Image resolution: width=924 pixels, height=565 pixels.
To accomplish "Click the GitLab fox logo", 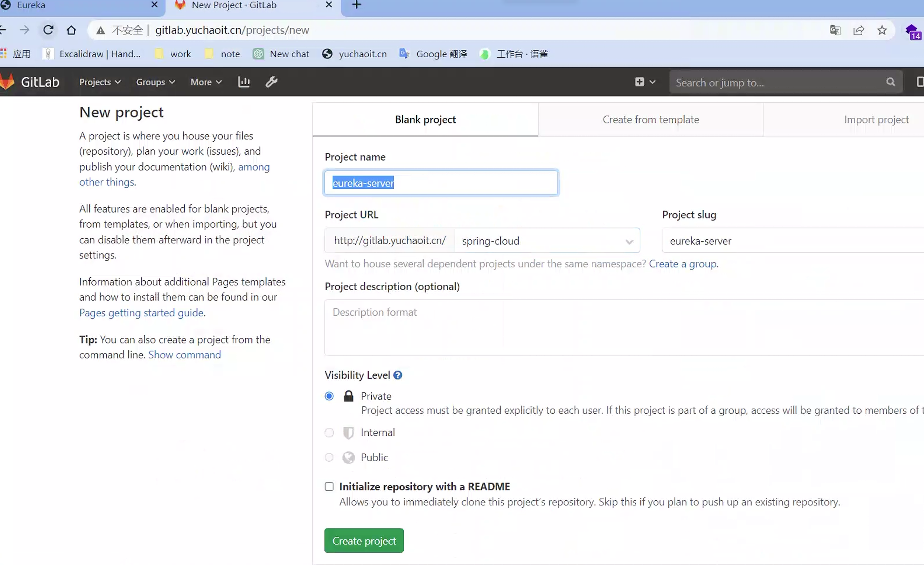I will click(x=7, y=82).
